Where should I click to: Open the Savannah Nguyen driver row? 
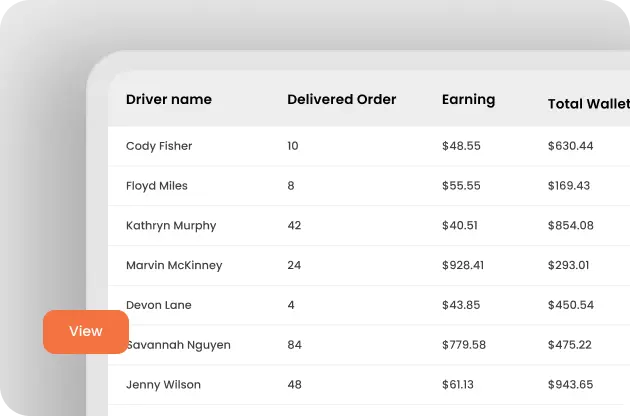pos(369,345)
